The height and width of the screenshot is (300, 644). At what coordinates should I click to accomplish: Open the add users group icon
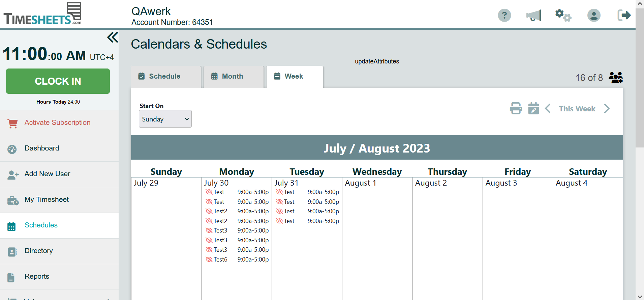pos(616,78)
